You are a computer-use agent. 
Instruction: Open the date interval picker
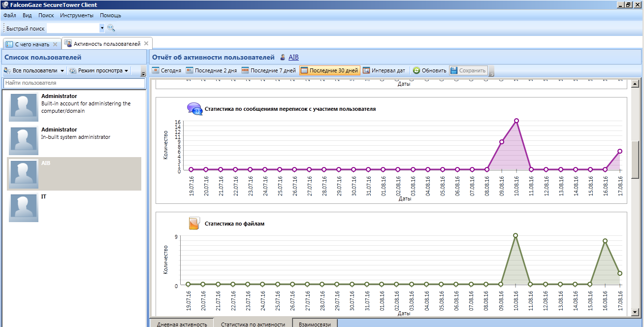click(384, 70)
